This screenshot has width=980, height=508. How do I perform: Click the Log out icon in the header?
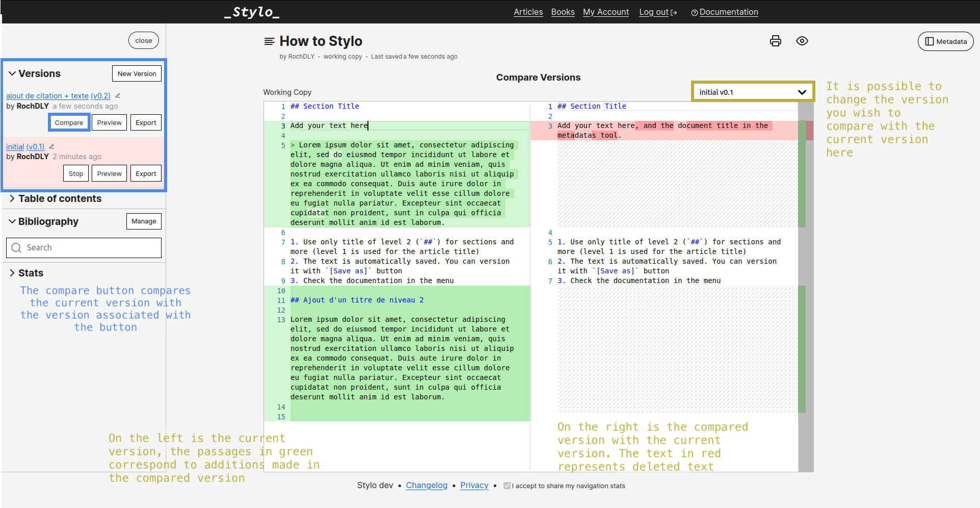(x=674, y=13)
